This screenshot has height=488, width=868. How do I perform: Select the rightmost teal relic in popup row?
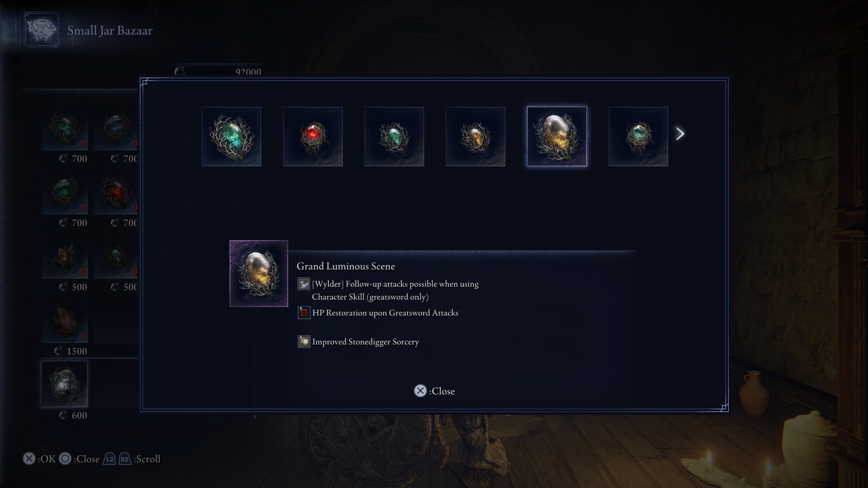pos(638,137)
